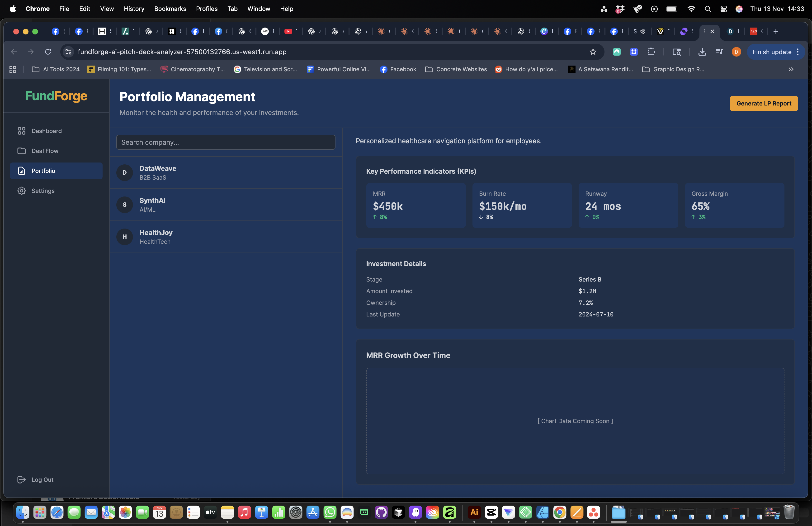Image resolution: width=812 pixels, height=526 pixels.
Task: Open the Bookmarks menu in the menu bar
Action: (170, 9)
